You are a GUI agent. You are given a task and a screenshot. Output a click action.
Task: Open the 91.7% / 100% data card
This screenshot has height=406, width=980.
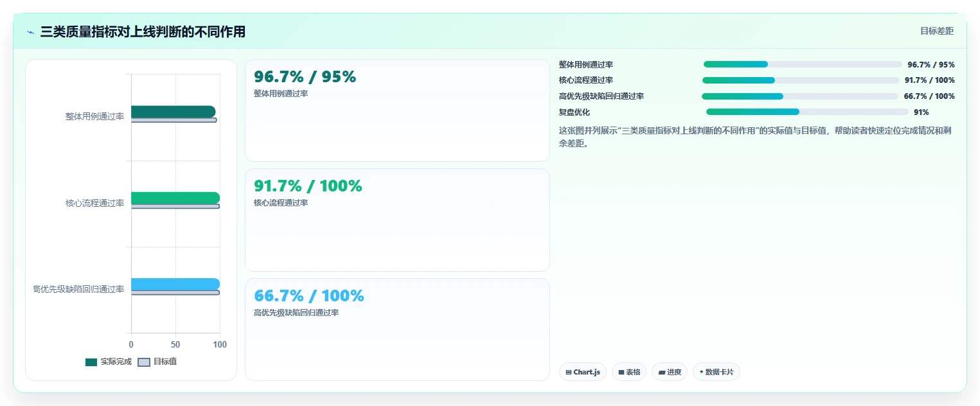[x=397, y=220]
